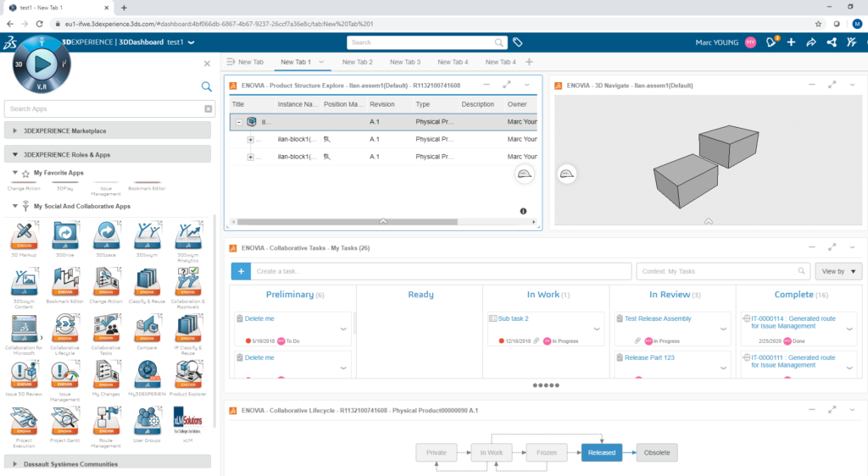This screenshot has width=868, height=476.
Task: Open IP Classify & Reuse app
Action: click(x=187, y=329)
